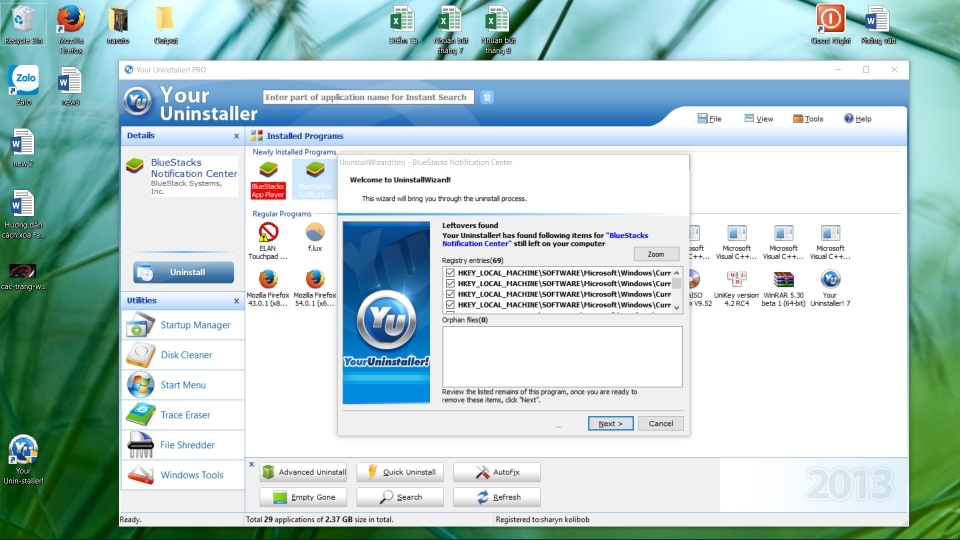
Task: Toggle the first HKEY_LOCAL_MACHINE registry entry checkbox
Action: tap(451, 272)
